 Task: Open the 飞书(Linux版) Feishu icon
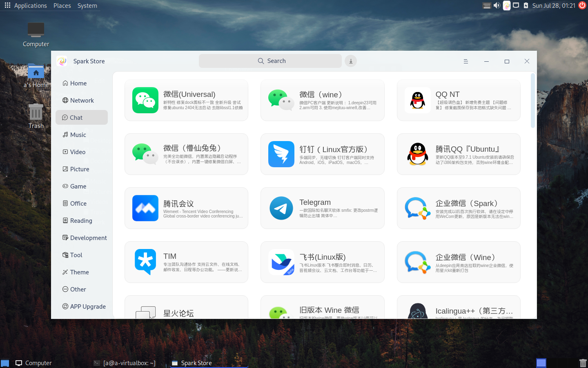coord(281,262)
